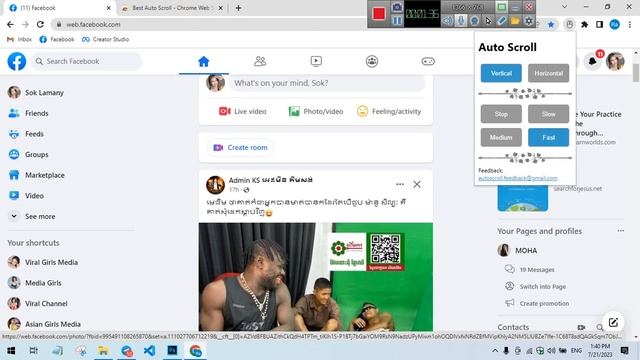Open the Watch video tab in the top navigation
This screenshot has height=360, width=640.
click(316, 62)
